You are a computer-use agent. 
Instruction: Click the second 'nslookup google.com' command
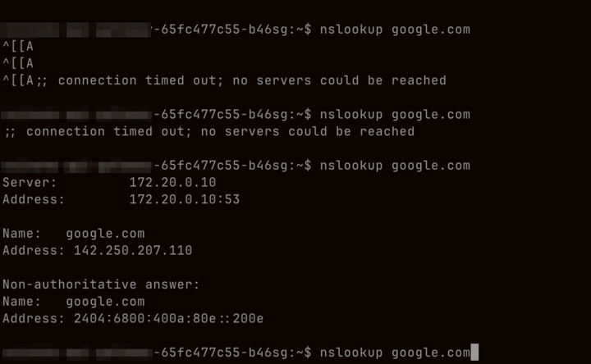[x=395, y=115]
